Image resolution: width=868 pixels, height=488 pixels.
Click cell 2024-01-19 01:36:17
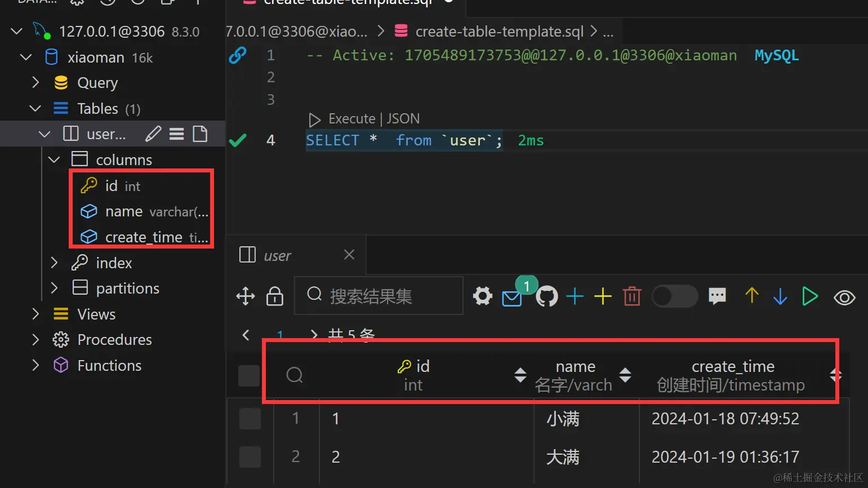pyautogui.click(x=743, y=457)
